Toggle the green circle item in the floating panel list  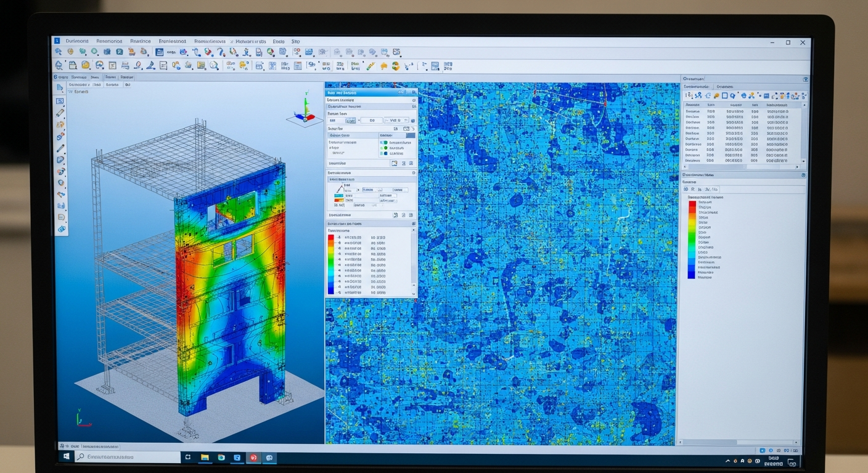(x=385, y=148)
